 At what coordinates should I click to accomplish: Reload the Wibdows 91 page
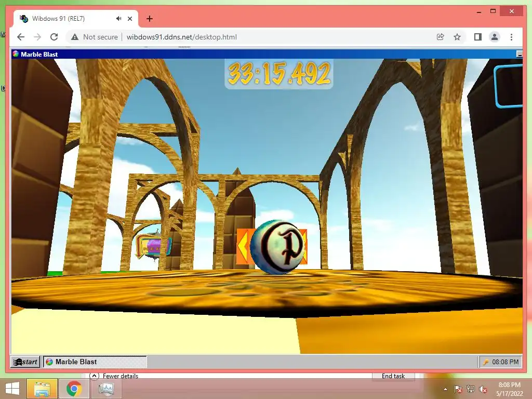click(x=54, y=37)
